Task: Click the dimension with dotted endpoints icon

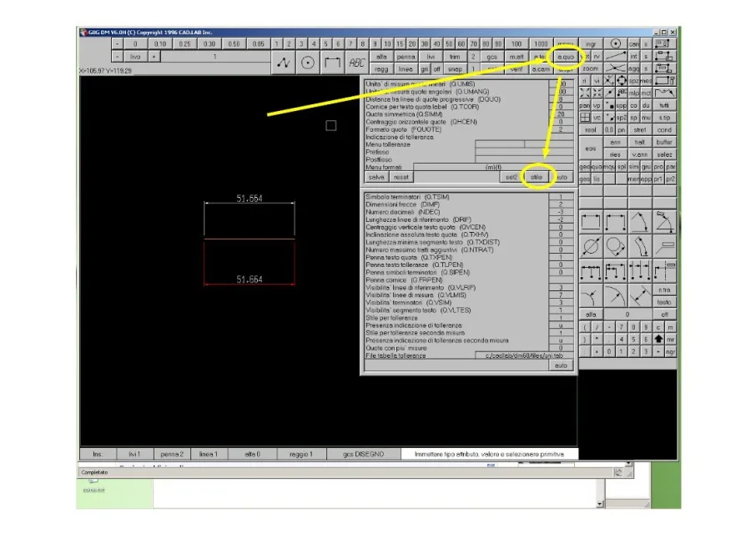Action: (x=615, y=222)
